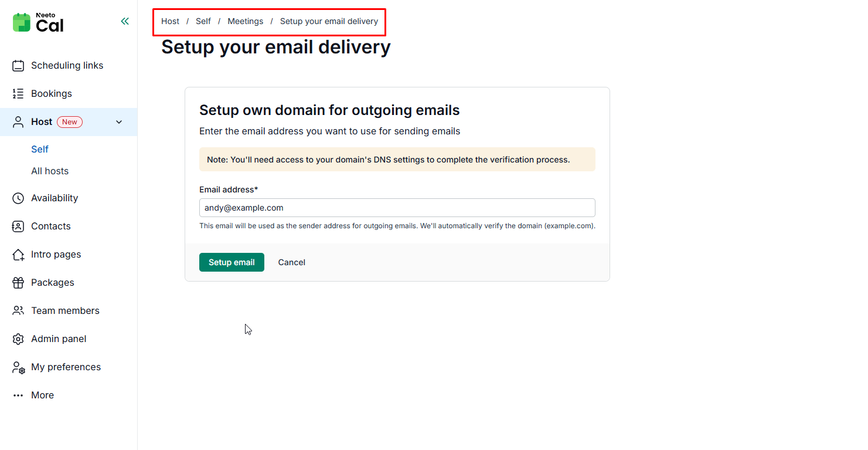Click the Availability clock icon

tap(18, 198)
